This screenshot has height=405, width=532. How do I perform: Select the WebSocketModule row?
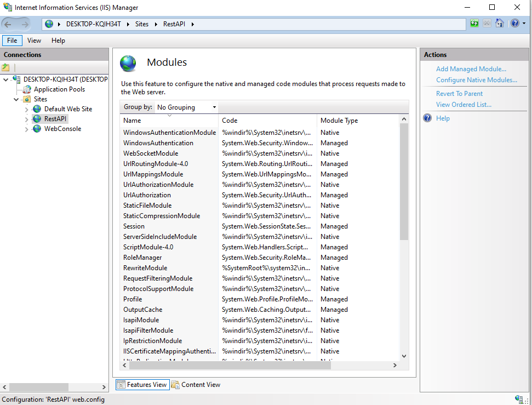(260, 153)
